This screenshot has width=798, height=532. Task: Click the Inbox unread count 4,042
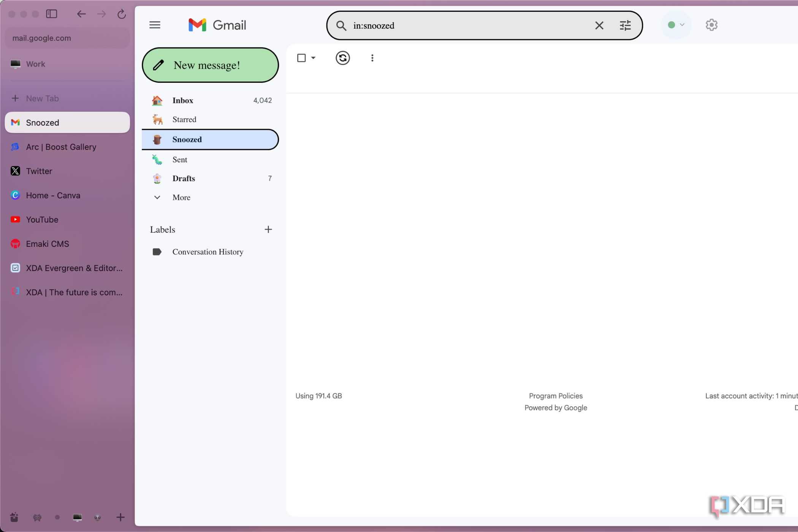coord(263,100)
